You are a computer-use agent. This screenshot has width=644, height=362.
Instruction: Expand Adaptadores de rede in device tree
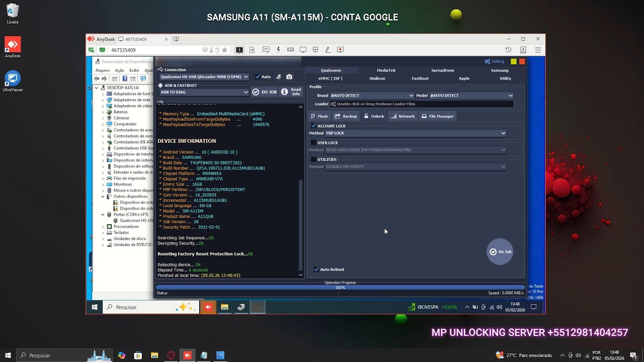click(x=103, y=100)
